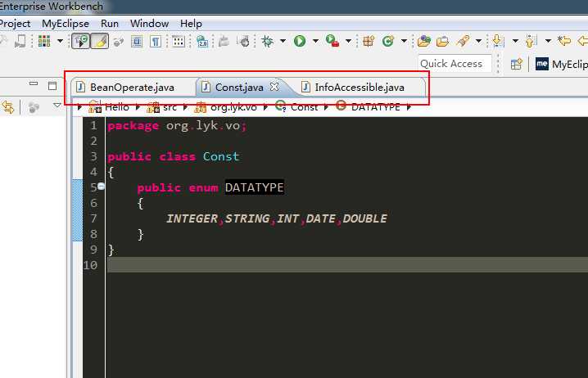This screenshot has width=588, height=378.
Task: Open the MyEclipse menu
Action: [66, 24]
